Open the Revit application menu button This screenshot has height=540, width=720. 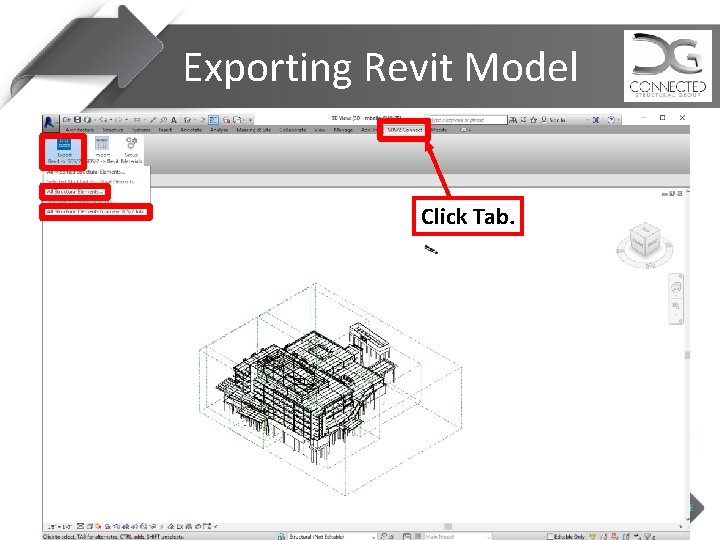coord(49,122)
